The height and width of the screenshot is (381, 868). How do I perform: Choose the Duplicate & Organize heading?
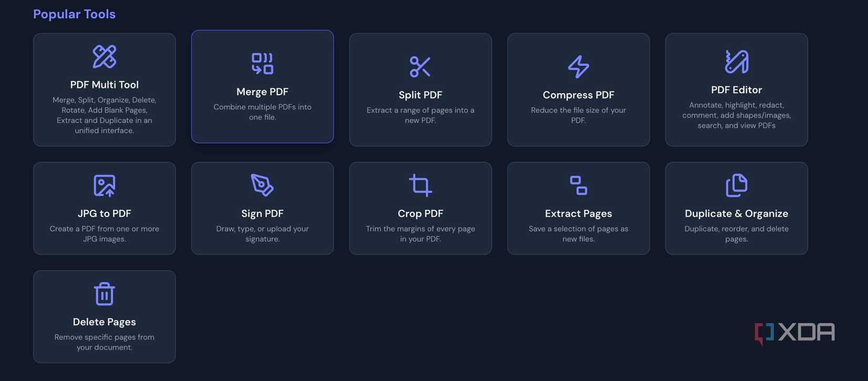pyautogui.click(x=736, y=214)
